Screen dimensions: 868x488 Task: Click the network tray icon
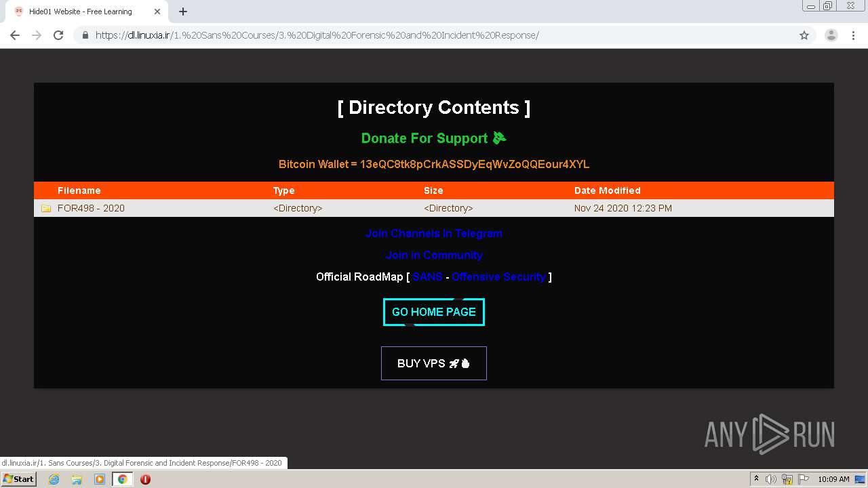787,479
